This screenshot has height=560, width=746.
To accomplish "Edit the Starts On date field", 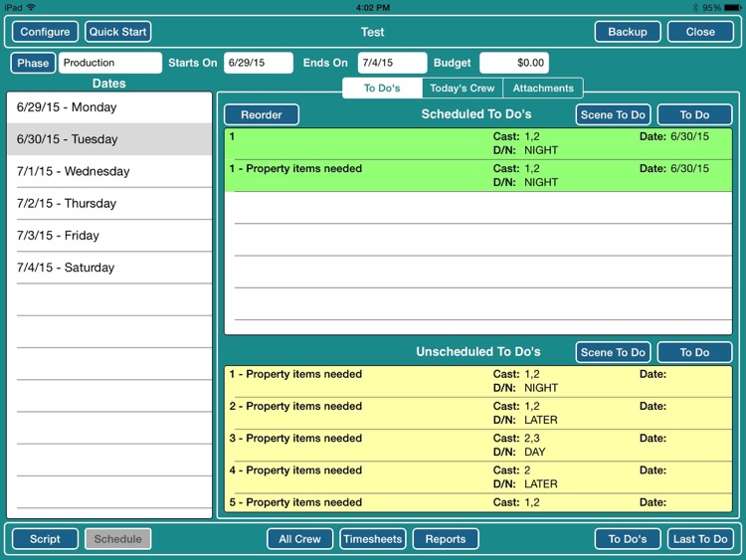I will (259, 63).
